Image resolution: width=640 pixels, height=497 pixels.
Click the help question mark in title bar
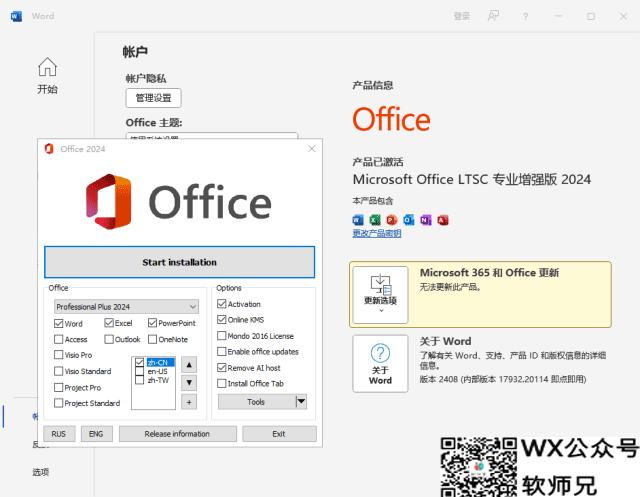click(526, 16)
